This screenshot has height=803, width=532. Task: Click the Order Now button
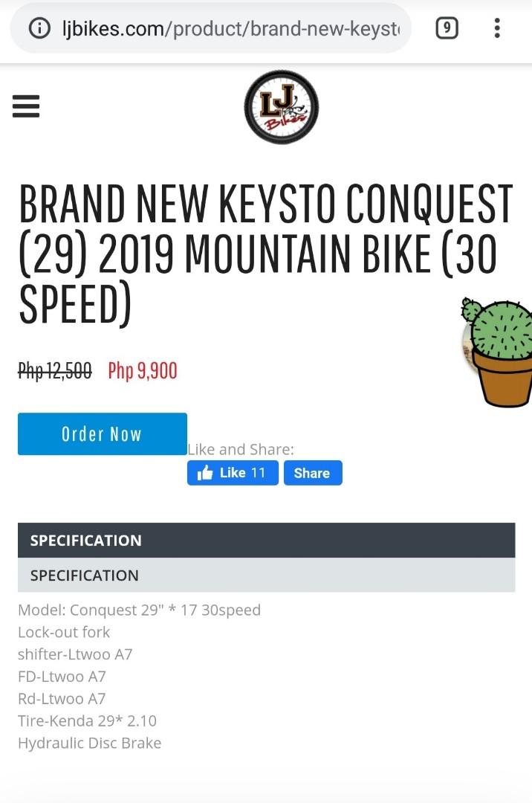(102, 433)
